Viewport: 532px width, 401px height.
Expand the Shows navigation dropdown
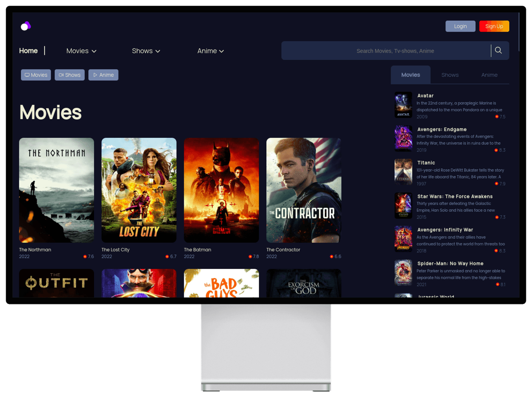click(146, 51)
